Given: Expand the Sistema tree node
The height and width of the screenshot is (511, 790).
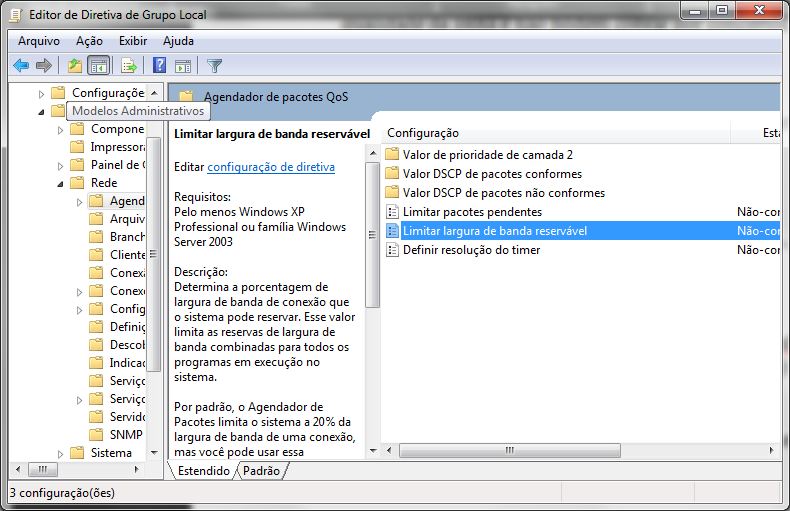Looking at the screenshot, I should 60,454.
